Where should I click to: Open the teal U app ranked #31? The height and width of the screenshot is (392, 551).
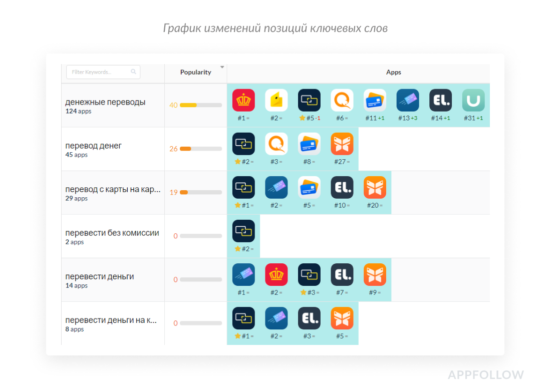point(473,100)
